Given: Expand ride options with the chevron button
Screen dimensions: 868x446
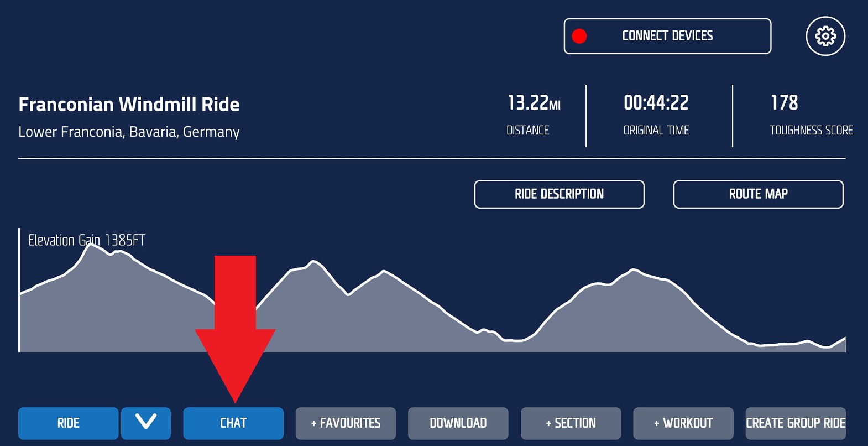Looking at the screenshot, I should 146,423.
